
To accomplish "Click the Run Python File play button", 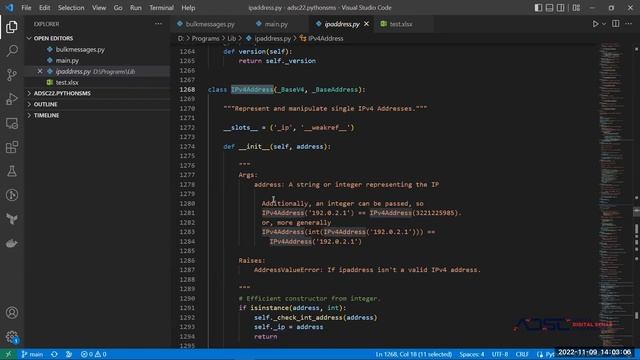I will (x=596, y=24).
